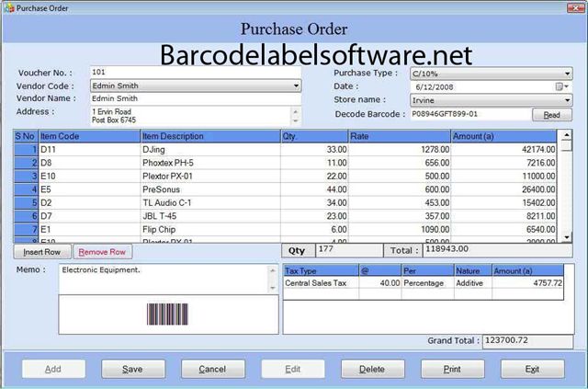Click the Print button
The image size is (588, 389).
pyautogui.click(x=452, y=369)
